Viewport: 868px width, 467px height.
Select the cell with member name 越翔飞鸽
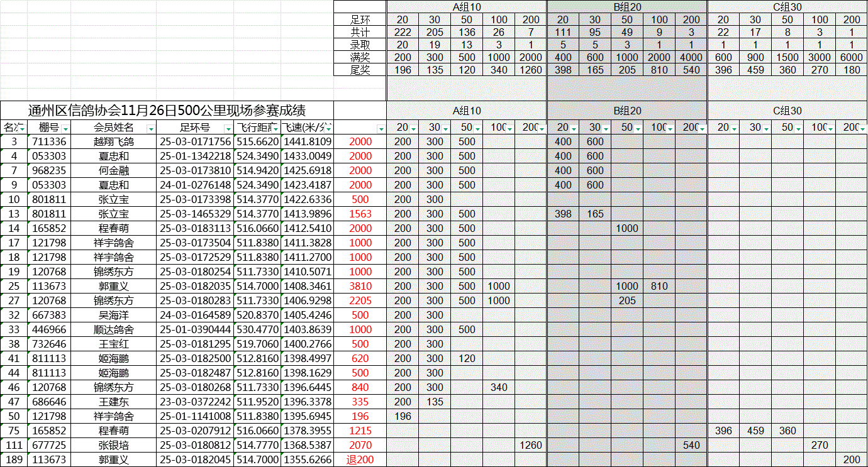coord(113,141)
